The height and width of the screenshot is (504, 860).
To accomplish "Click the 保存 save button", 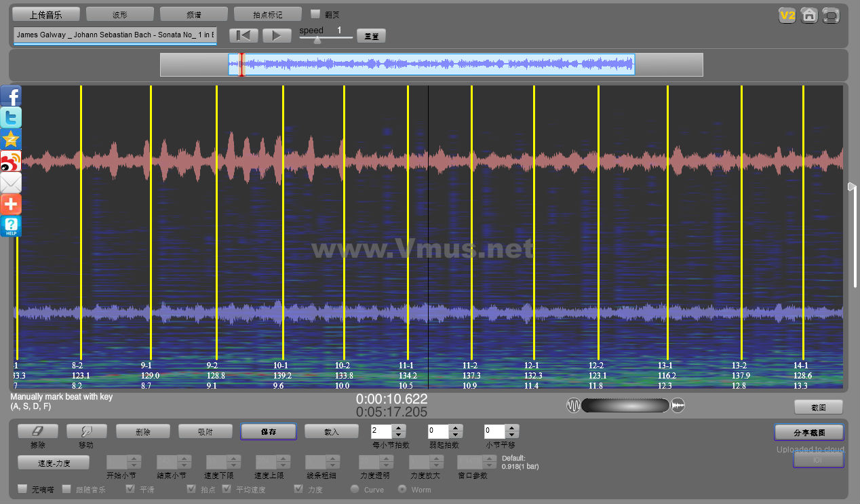I will pyautogui.click(x=269, y=431).
